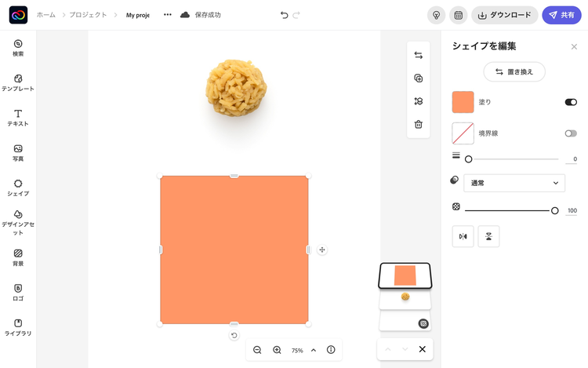Move layer down with the down arrow
The image size is (588, 368).
click(x=405, y=349)
